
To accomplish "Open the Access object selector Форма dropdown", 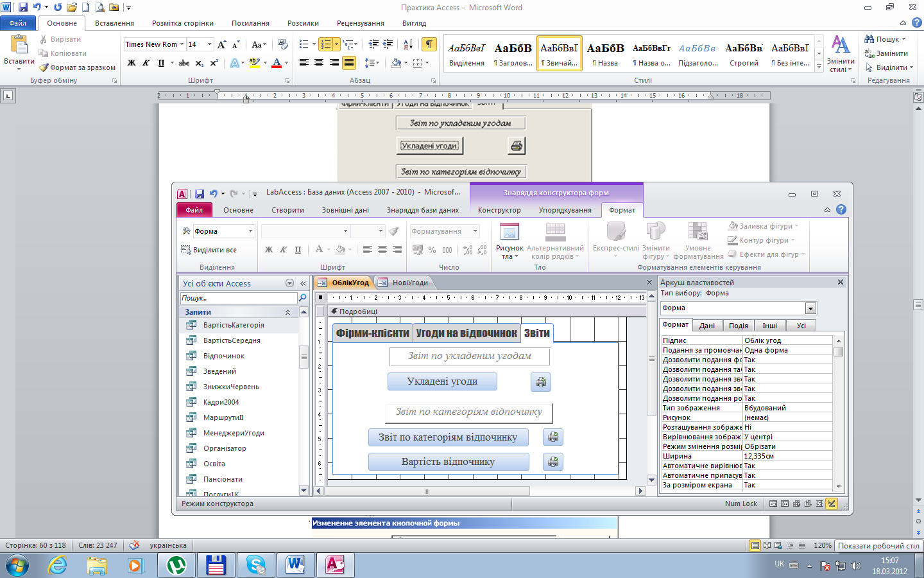I will click(250, 231).
